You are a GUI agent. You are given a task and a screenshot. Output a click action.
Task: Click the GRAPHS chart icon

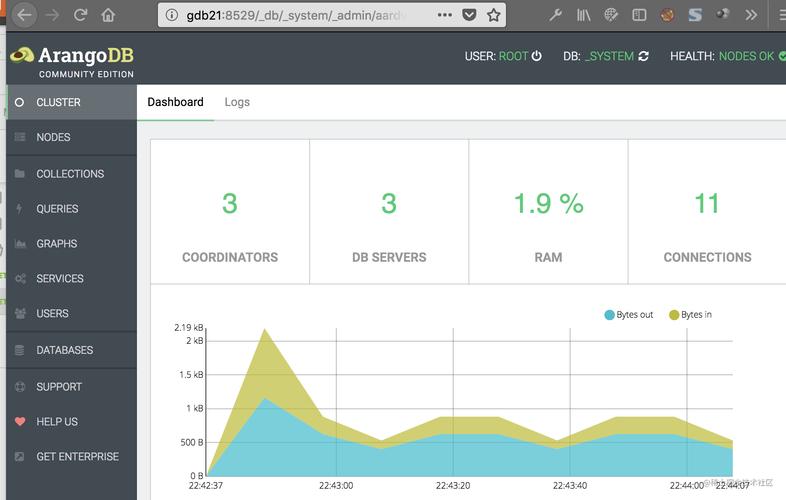tap(20, 244)
